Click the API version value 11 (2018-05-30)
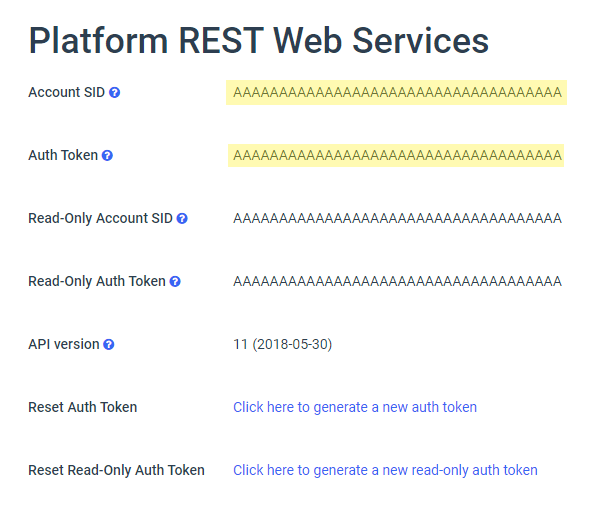The image size is (592, 511). [x=282, y=344]
